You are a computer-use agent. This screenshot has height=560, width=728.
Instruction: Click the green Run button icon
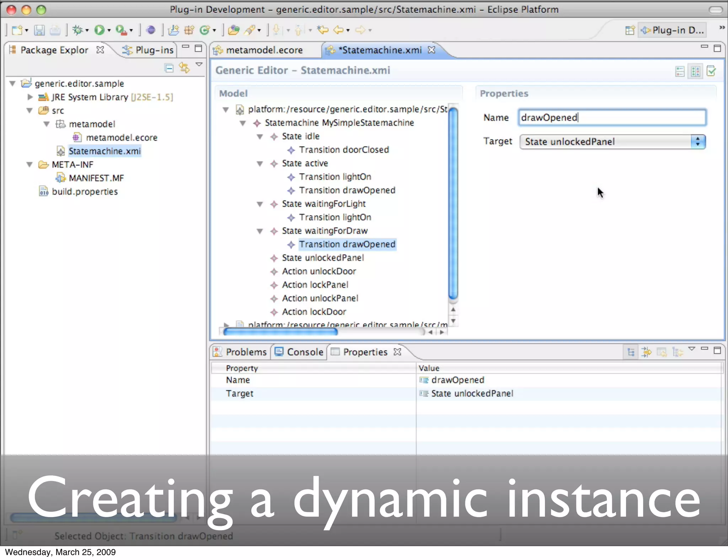99,30
